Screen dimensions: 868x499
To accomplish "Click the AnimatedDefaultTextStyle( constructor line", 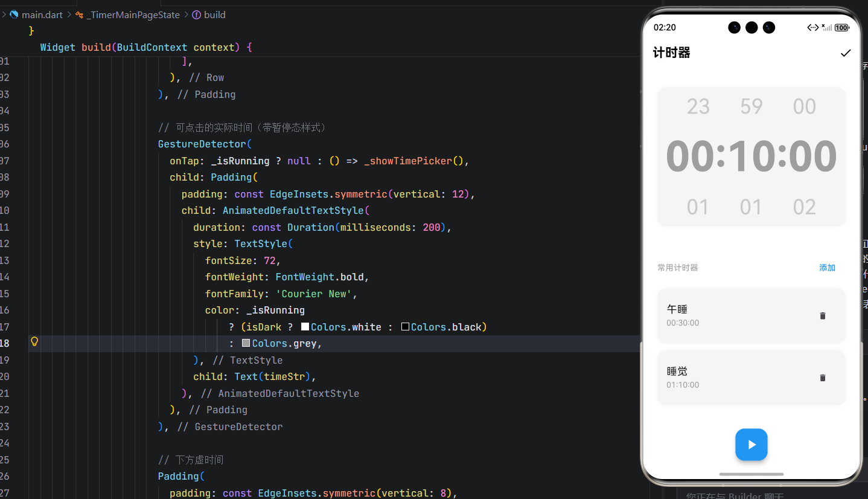I will pos(275,210).
